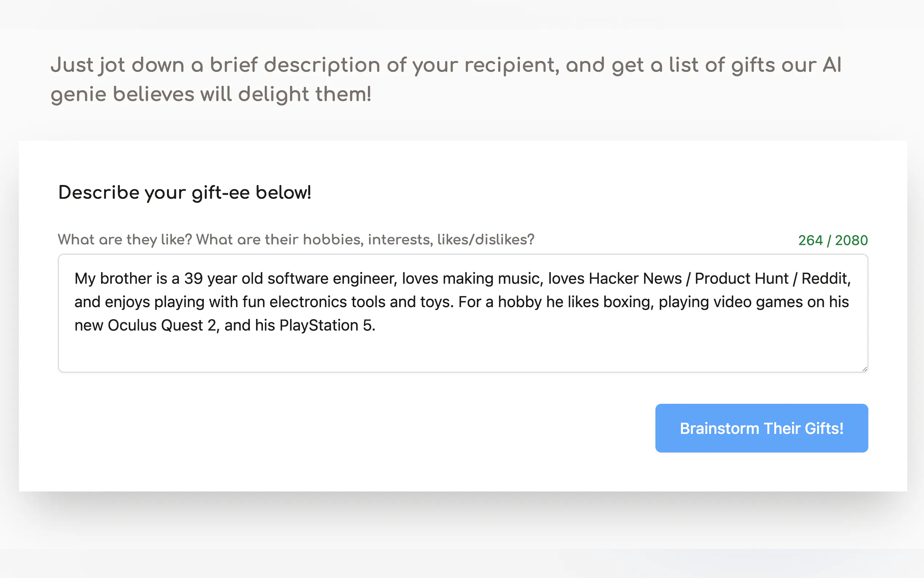Click the "Describe your gift-ee below!" heading

(184, 192)
